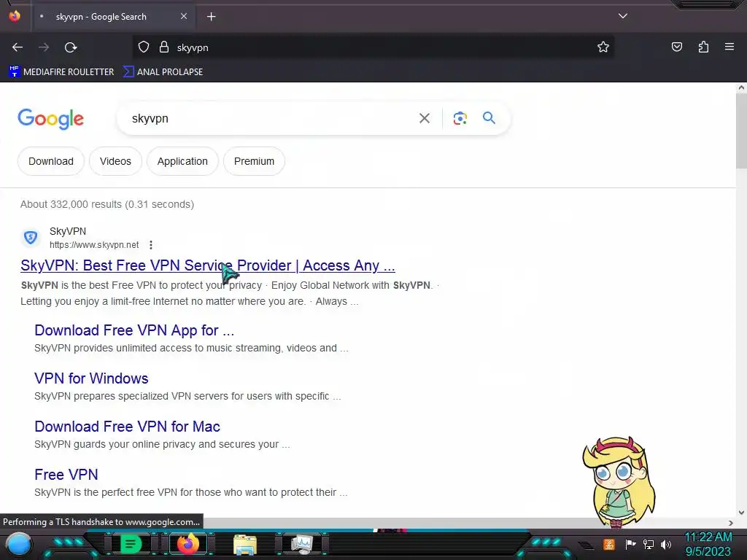The width and height of the screenshot is (747, 560).
Task: Select the Download filter chip
Action: [x=51, y=161]
